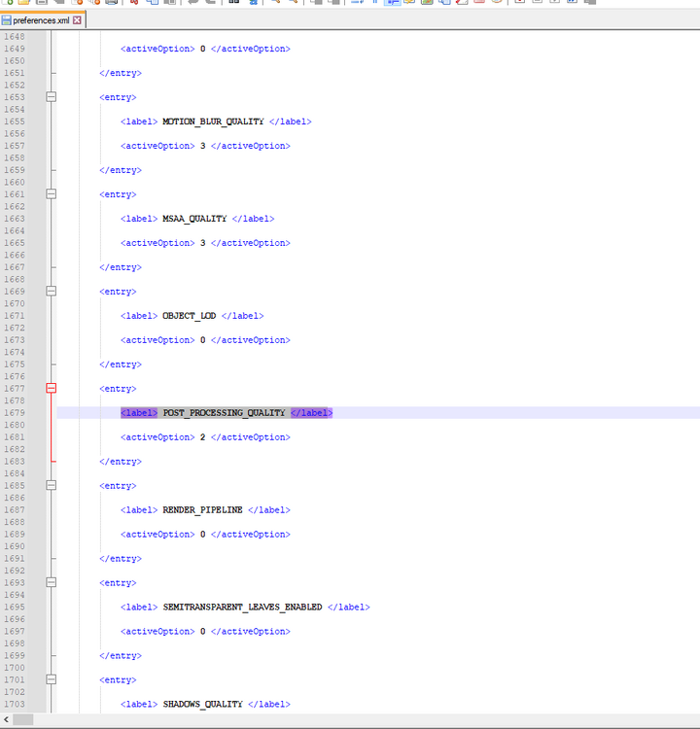Click the closing entry tag on line 1675
The width and height of the screenshot is (700, 729).
coord(121,364)
